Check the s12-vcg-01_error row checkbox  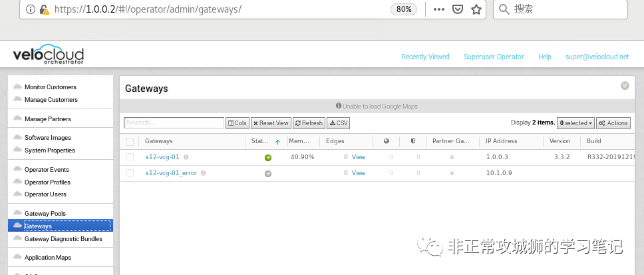130,173
